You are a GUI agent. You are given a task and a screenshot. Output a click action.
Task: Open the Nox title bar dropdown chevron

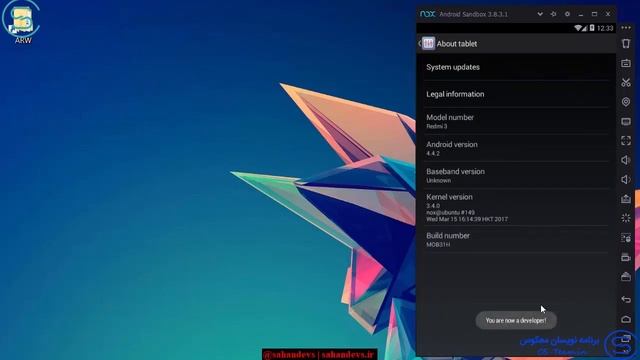coord(540,14)
